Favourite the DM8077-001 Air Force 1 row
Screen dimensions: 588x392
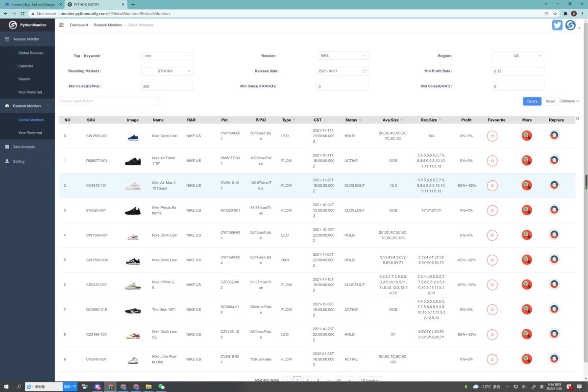tap(492, 161)
